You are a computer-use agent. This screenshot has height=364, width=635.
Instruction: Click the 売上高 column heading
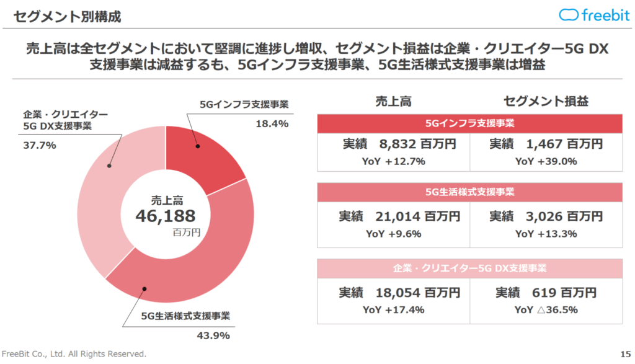(x=393, y=101)
